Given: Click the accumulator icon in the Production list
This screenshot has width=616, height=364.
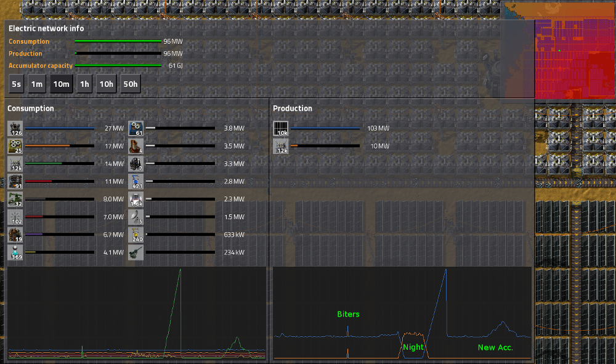Looking at the screenshot, I should click(x=281, y=147).
